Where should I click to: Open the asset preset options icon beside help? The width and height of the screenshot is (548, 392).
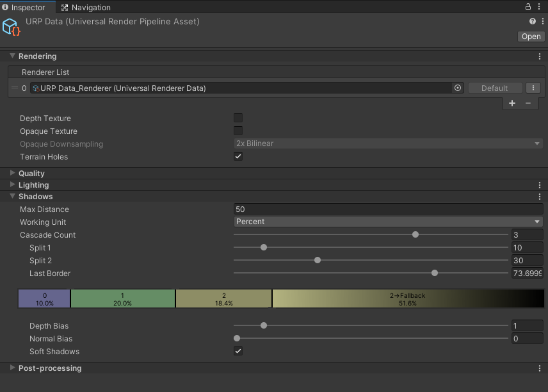point(541,21)
